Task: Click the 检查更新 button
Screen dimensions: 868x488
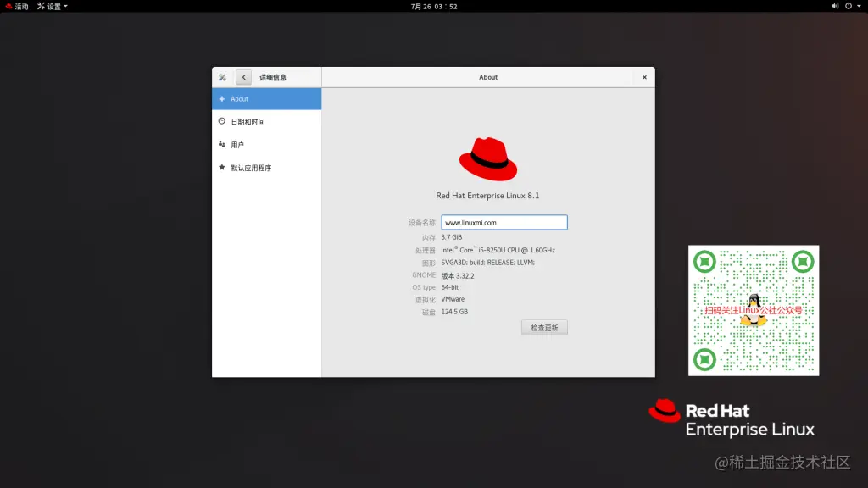Action: [544, 328]
